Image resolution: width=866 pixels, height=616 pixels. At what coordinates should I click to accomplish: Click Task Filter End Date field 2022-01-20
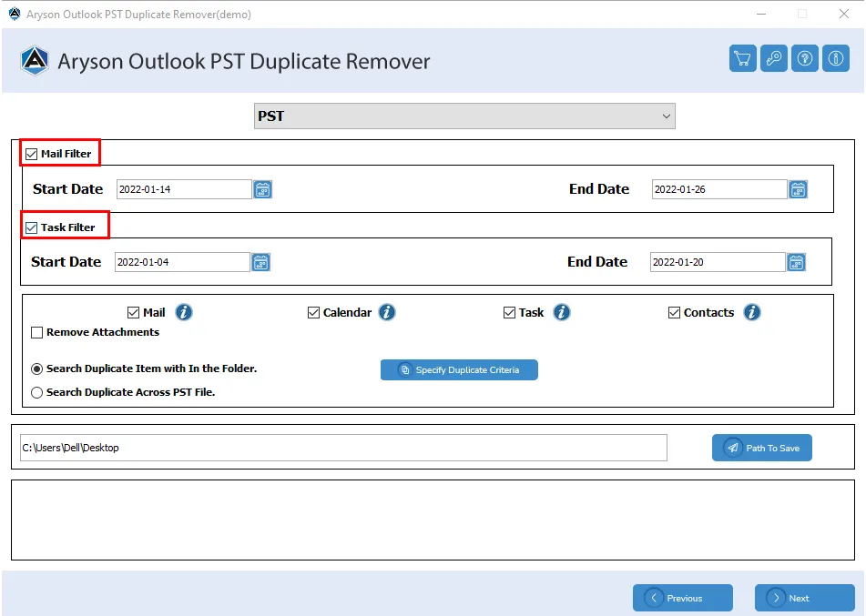pos(718,262)
